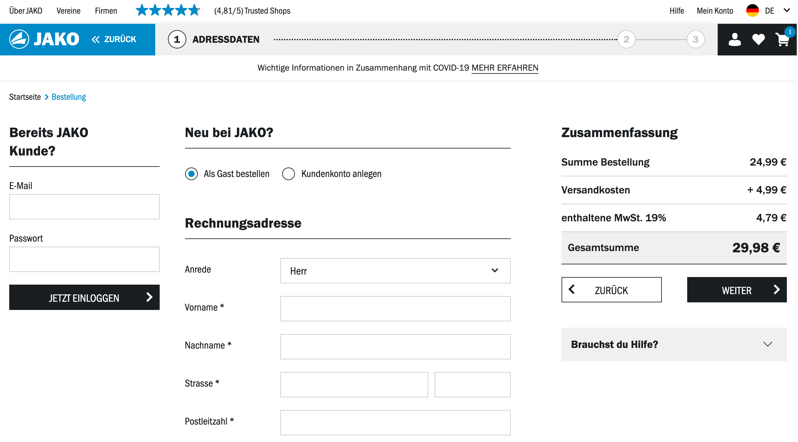Select Als Gast bestellen option

[x=191, y=174]
